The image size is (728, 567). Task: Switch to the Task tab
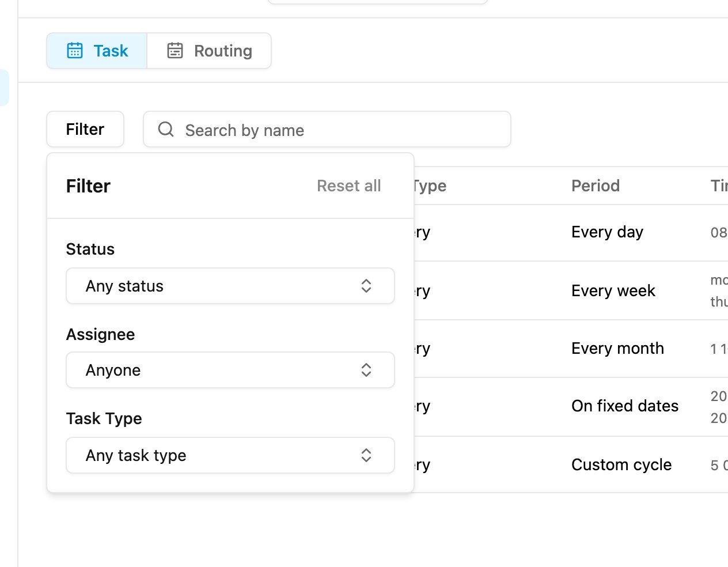(x=97, y=51)
